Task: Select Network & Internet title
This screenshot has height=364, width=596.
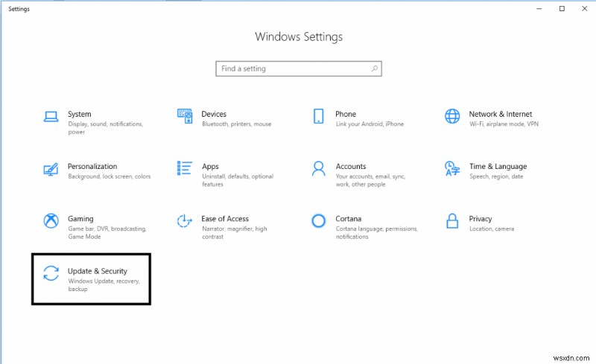Action: 501,114
